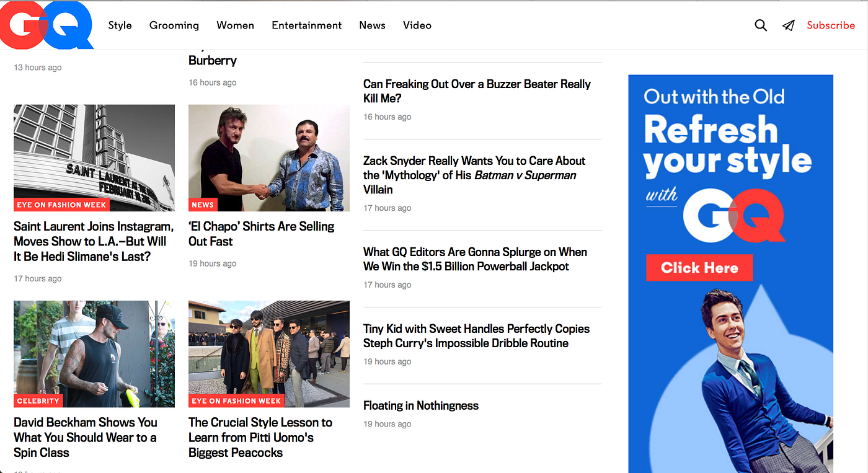The width and height of the screenshot is (868, 473).
Task: Open the search magnifier icon
Action: click(x=761, y=25)
